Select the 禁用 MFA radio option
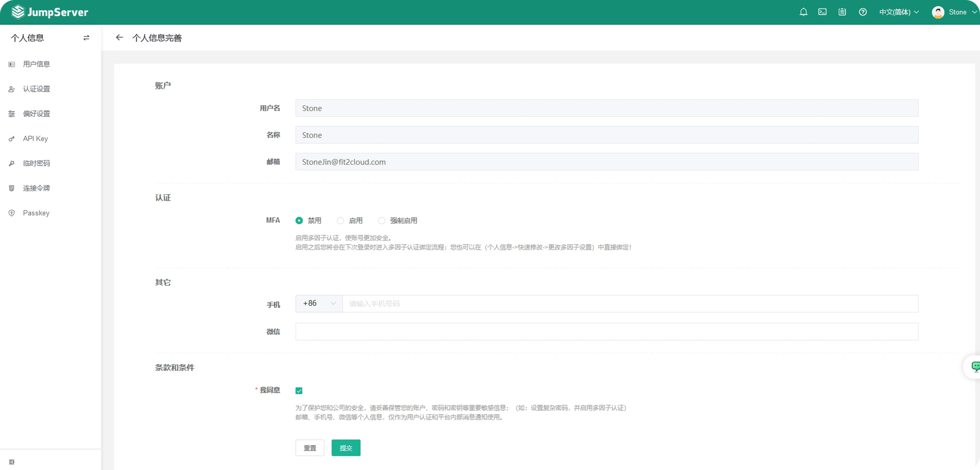 299,220
